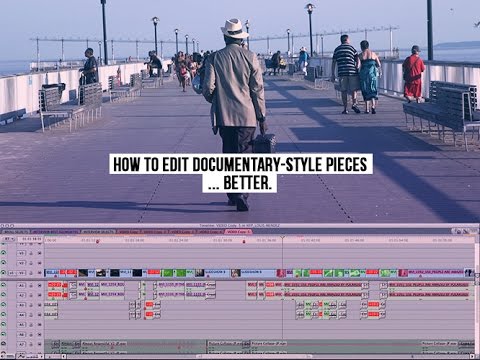Viewport: 480px width, 360px height.
Task: Toggle Auto Select on track V3
Action: pos(39,253)
